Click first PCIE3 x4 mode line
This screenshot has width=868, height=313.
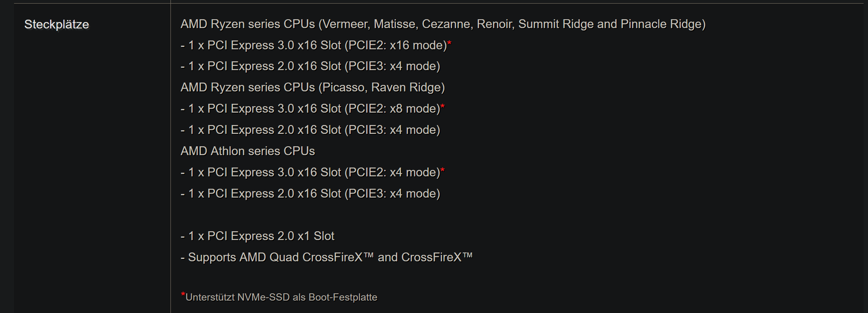(x=310, y=66)
